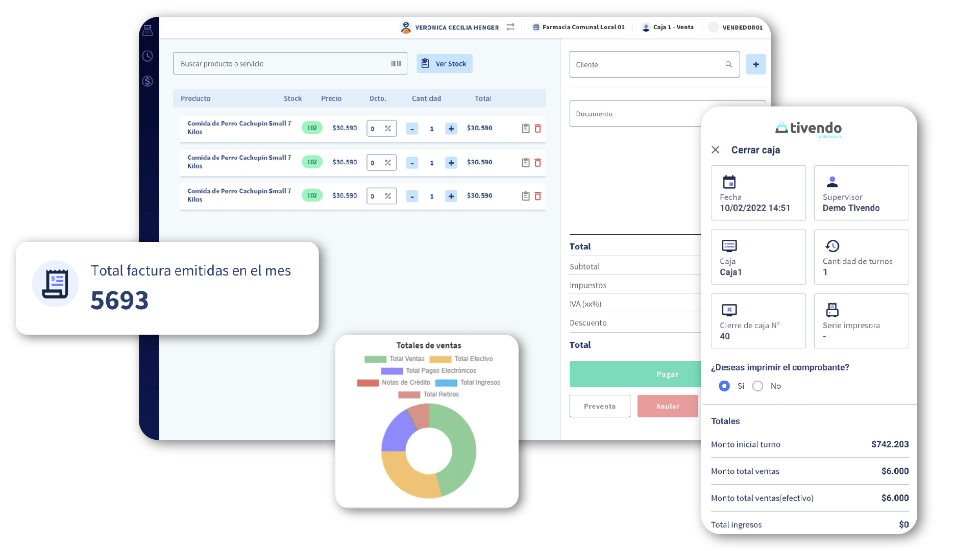Click the Serie impresora printer icon
This screenshot has width=980, height=551.
(x=832, y=310)
